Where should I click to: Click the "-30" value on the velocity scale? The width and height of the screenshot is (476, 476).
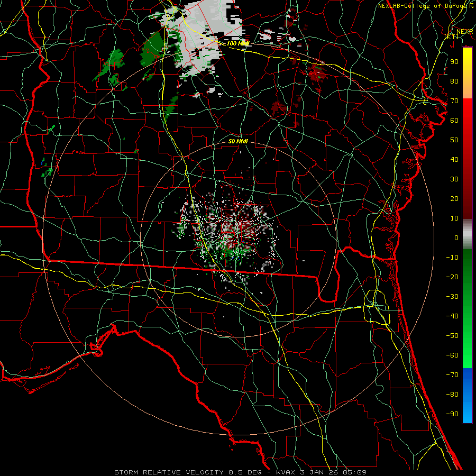(452, 297)
